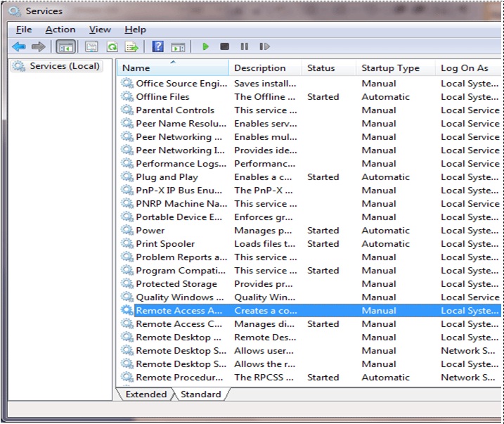Viewport: 504px width, 424px height.
Task: Restart the service with restart icon
Action: 264,47
